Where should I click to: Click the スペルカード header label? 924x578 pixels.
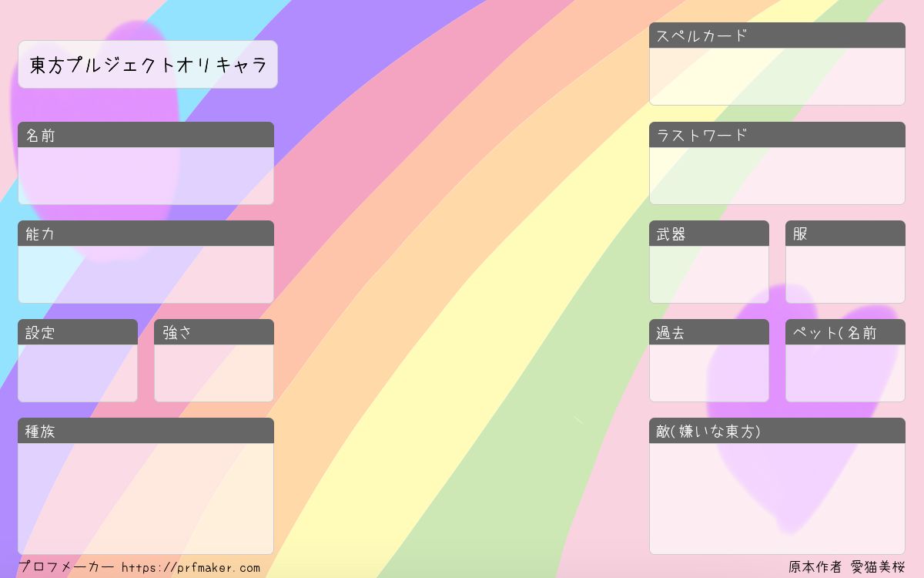tap(777, 35)
